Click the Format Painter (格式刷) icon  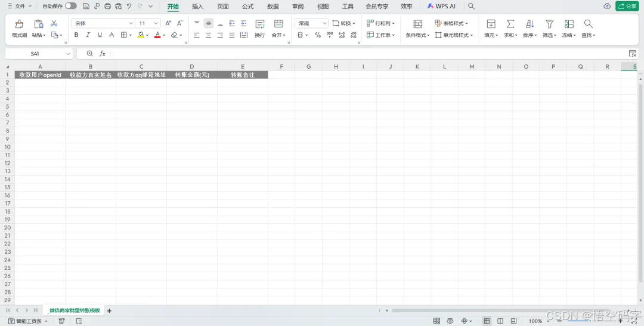pos(19,24)
